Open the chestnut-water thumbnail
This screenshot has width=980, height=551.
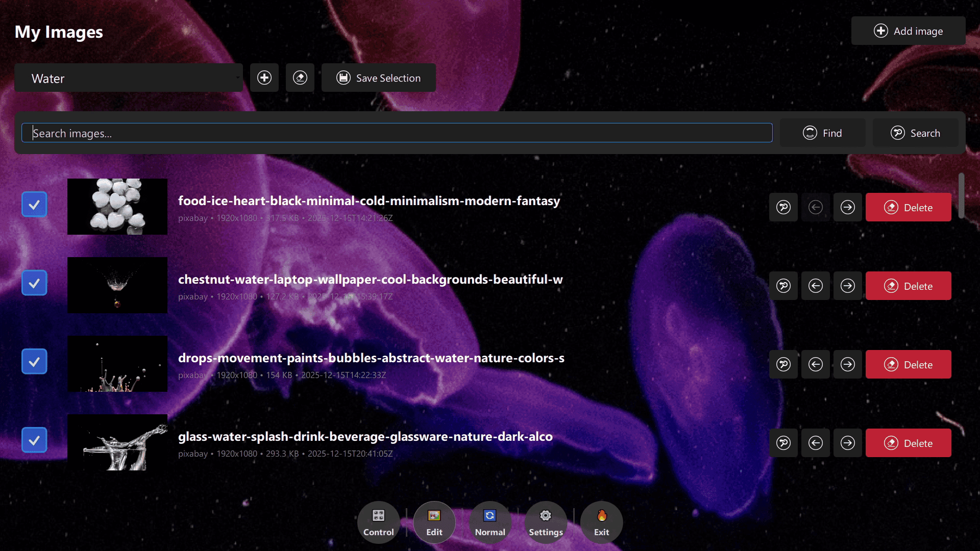(x=117, y=285)
